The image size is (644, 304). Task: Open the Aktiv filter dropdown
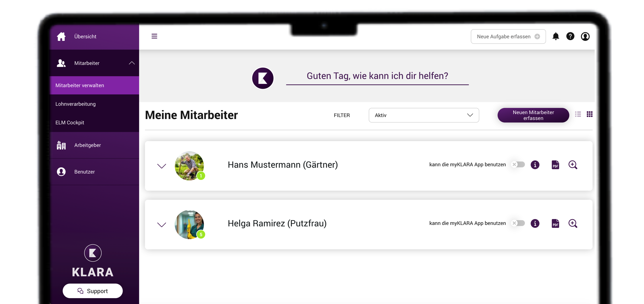(x=423, y=115)
